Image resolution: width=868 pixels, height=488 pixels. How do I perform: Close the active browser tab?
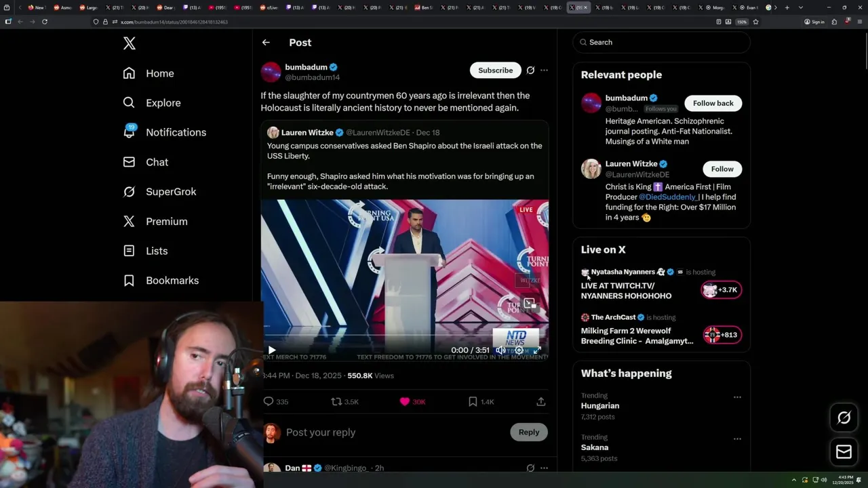point(586,7)
